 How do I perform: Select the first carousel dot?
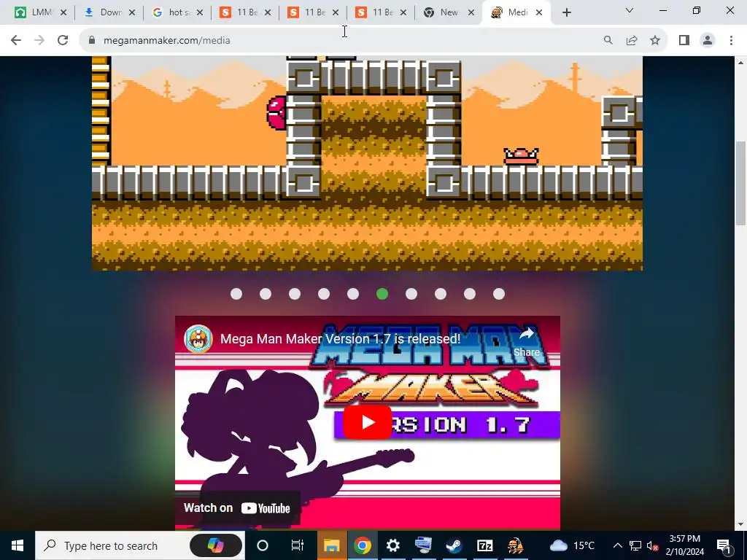tap(236, 294)
